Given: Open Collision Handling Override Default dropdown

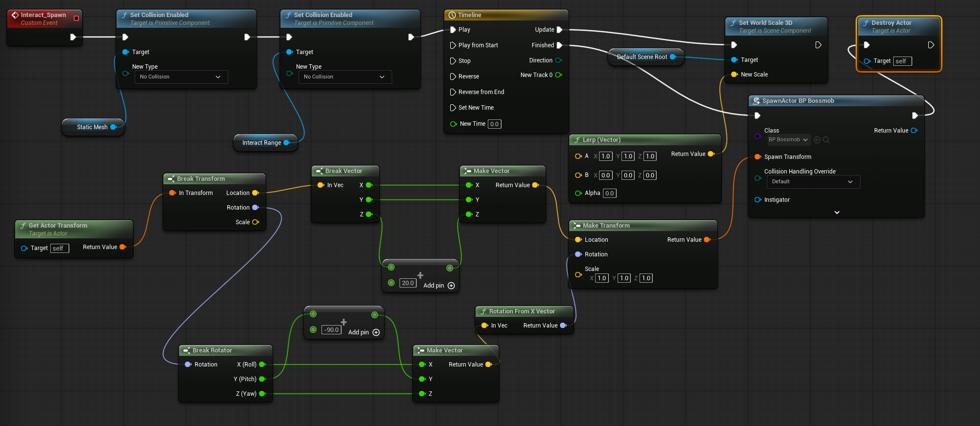Looking at the screenshot, I should 813,182.
